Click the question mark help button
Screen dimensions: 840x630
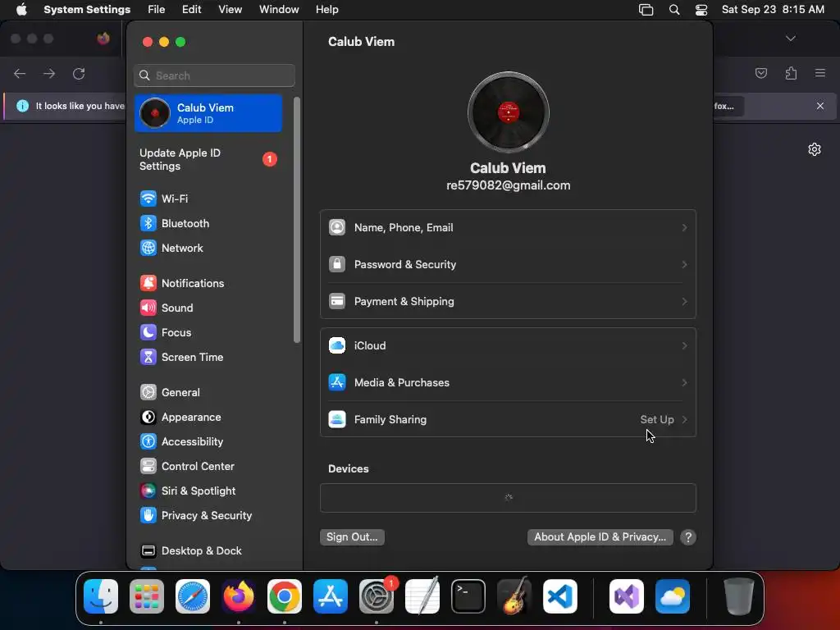point(688,537)
